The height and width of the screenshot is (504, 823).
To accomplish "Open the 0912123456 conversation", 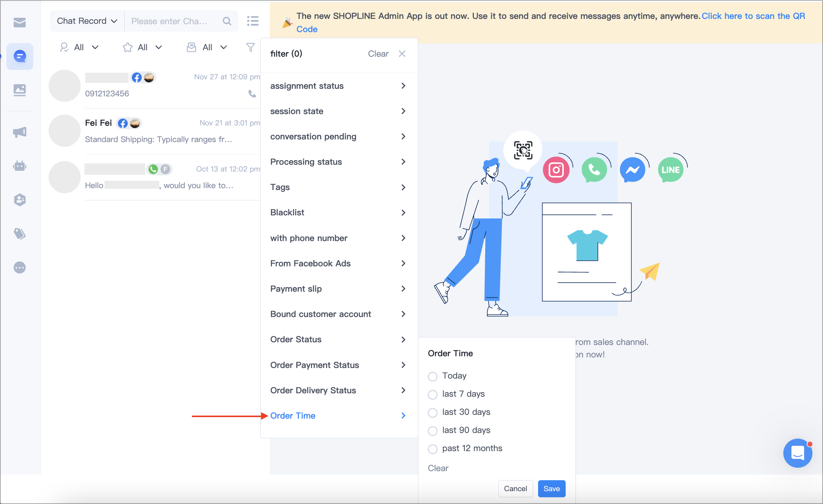I will (155, 86).
